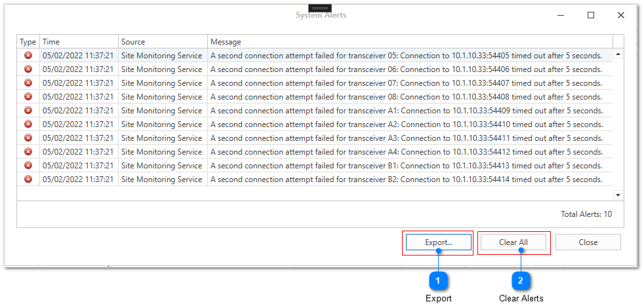Click the error icon beside transceiver A1 alert
This screenshot has width=644, height=304.
tap(28, 110)
